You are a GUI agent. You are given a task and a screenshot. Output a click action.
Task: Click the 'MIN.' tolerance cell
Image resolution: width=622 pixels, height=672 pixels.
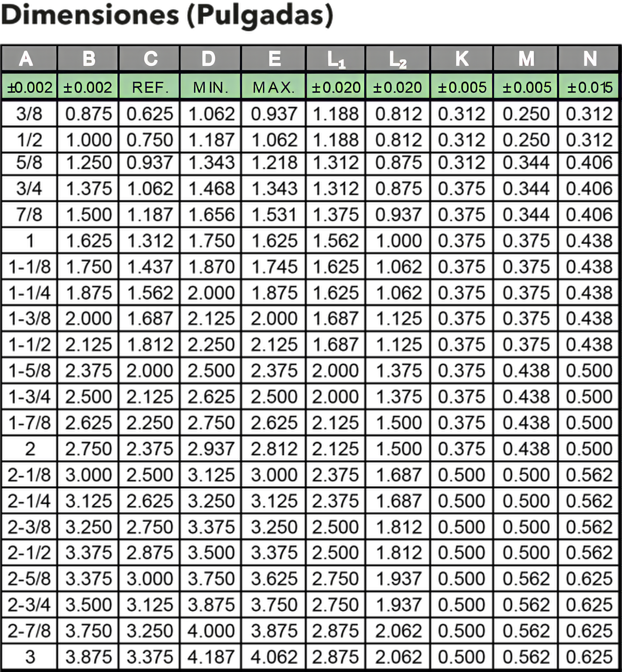tap(211, 87)
